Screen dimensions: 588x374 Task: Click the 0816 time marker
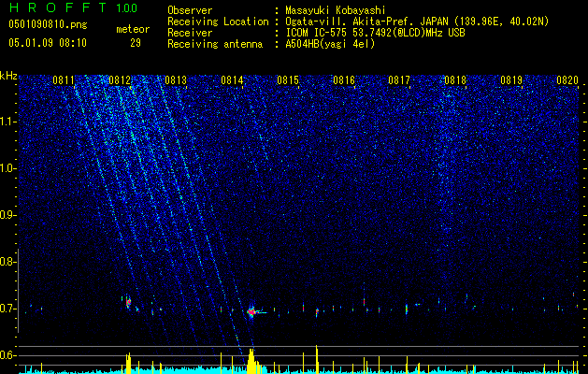(344, 79)
